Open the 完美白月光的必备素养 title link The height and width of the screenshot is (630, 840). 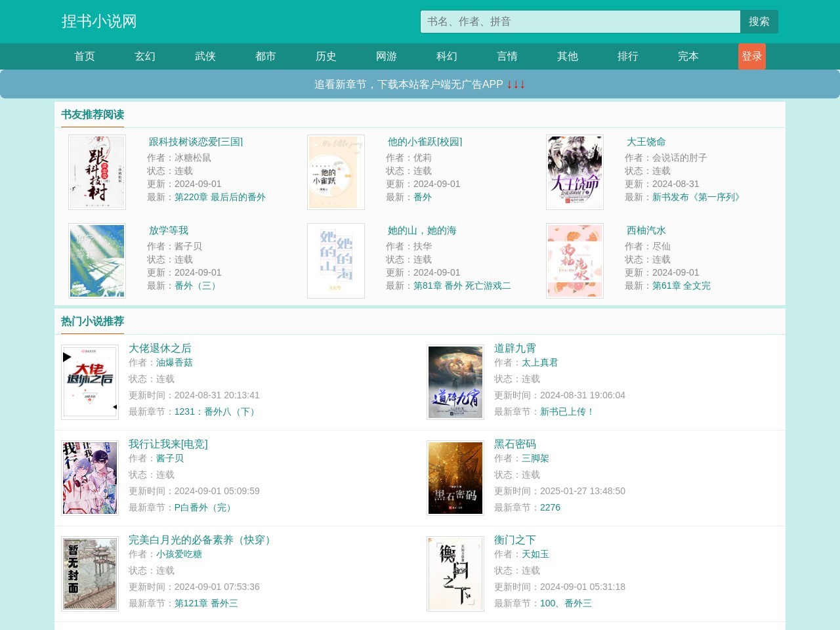click(x=201, y=539)
